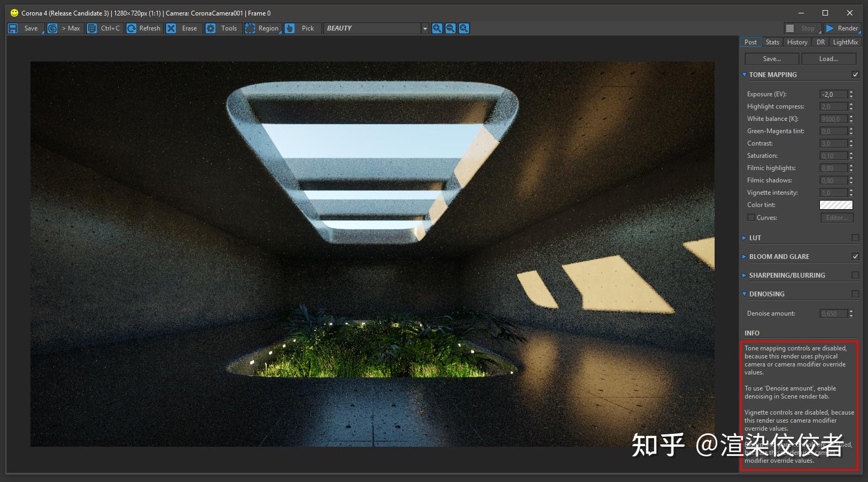Click the Contrast value field
868x482 pixels.
[834, 143]
